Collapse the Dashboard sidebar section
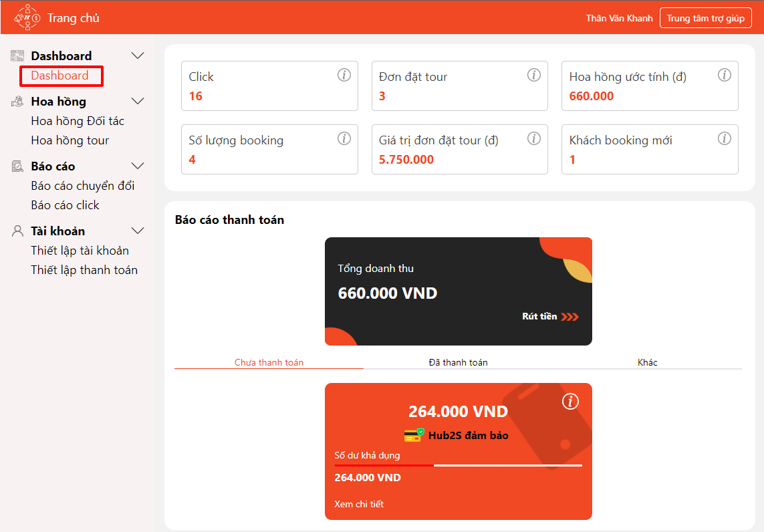764x532 pixels. (138, 55)
